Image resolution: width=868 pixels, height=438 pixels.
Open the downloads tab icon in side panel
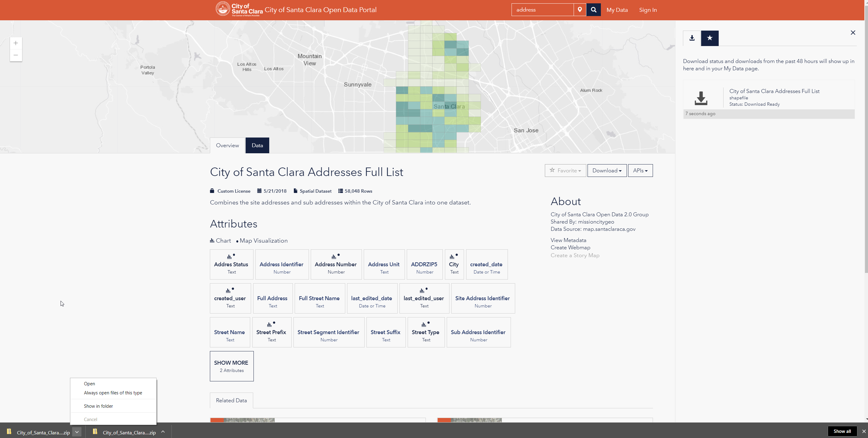point(692,38)
